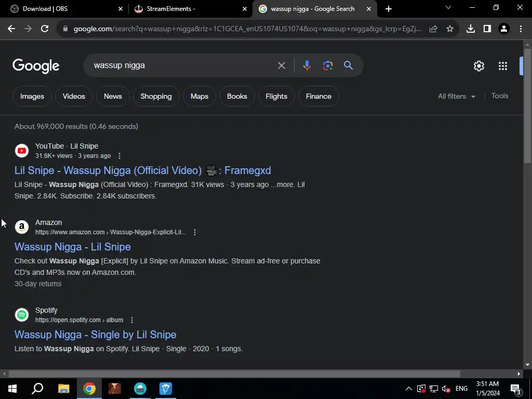Open the Lil Snipe Official Video link

(x=143, y=170)
